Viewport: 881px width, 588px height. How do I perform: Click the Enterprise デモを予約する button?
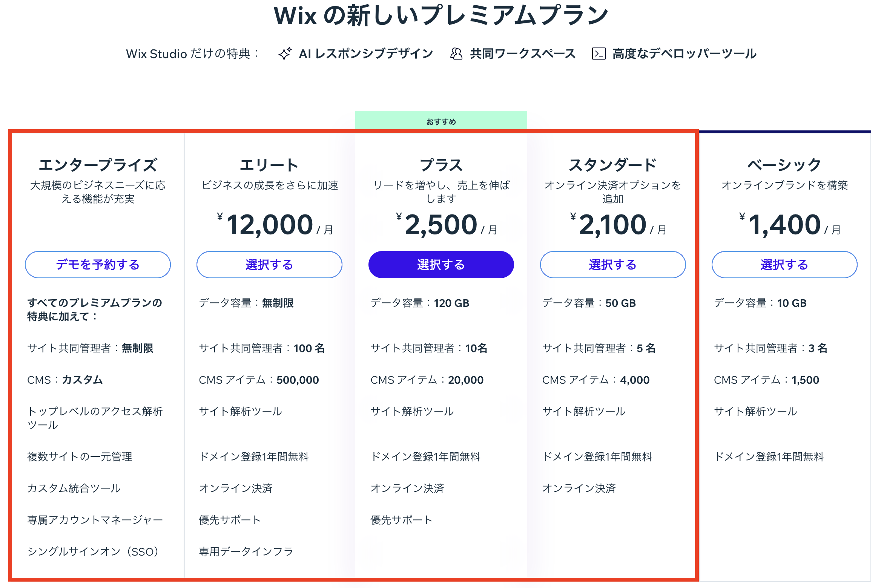[x=98, y=265]
